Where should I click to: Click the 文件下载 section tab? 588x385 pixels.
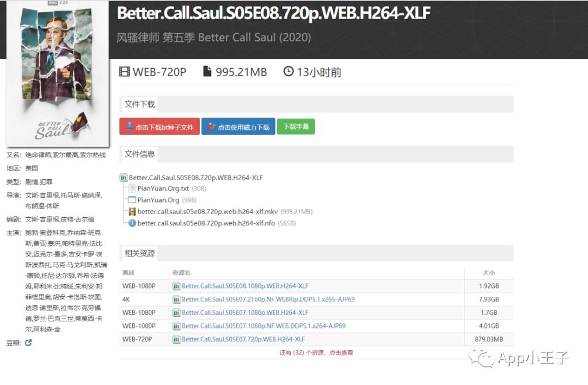(139, 105)
